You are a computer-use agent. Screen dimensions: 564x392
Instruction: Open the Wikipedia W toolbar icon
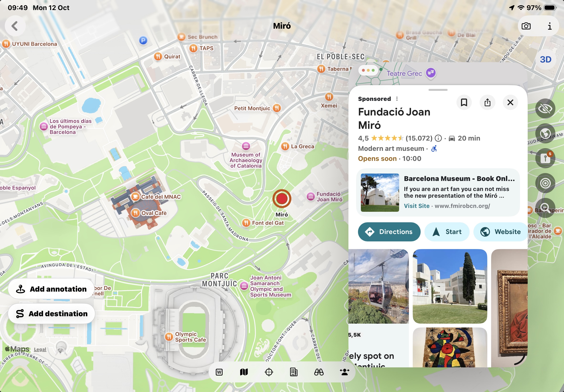pyautogui.click(x=219, y=372)
